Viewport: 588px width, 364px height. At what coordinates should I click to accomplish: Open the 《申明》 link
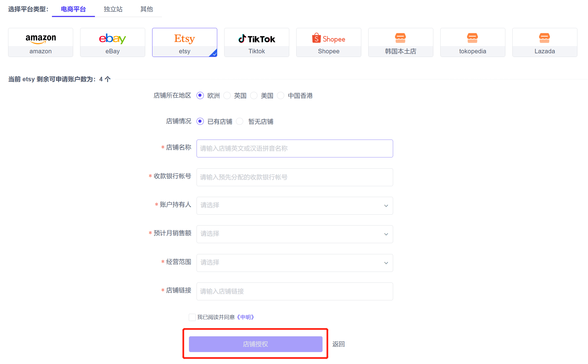click(245, 317)
